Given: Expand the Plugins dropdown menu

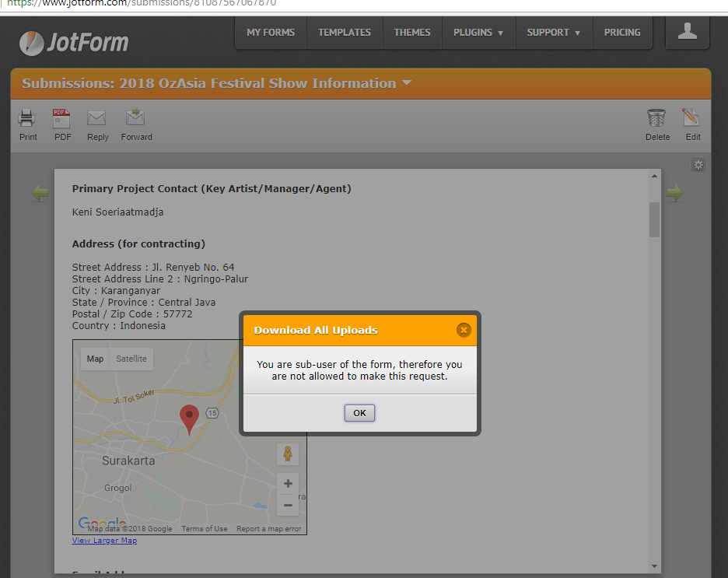Looking at the screenshot, I should click(478, 33).
